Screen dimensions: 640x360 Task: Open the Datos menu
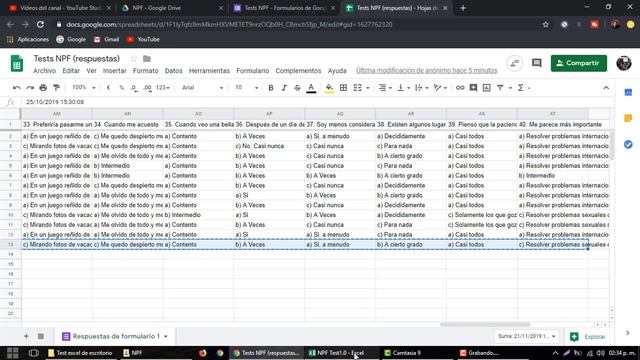173,71
